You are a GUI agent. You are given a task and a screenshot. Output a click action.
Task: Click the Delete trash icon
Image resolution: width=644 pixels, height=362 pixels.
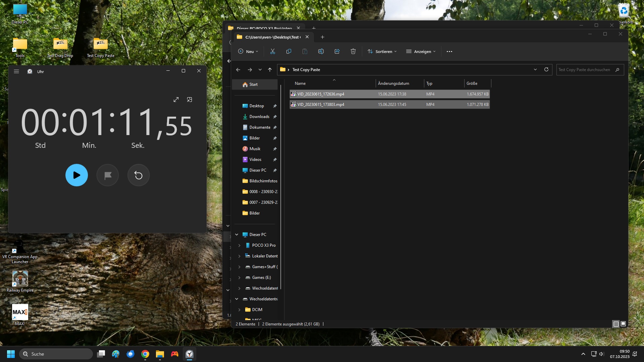click(353, 51)
